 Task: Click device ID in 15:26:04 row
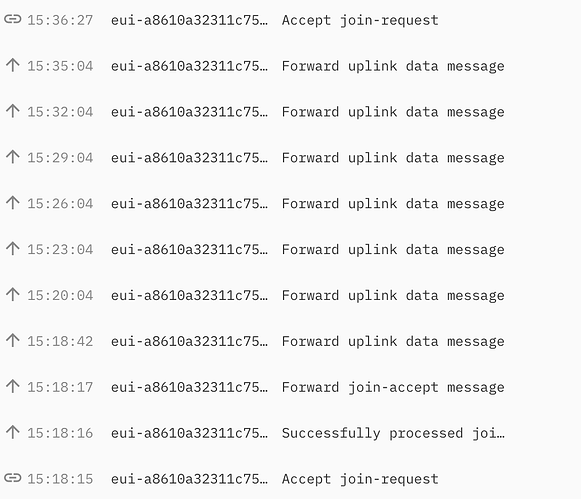189,204
